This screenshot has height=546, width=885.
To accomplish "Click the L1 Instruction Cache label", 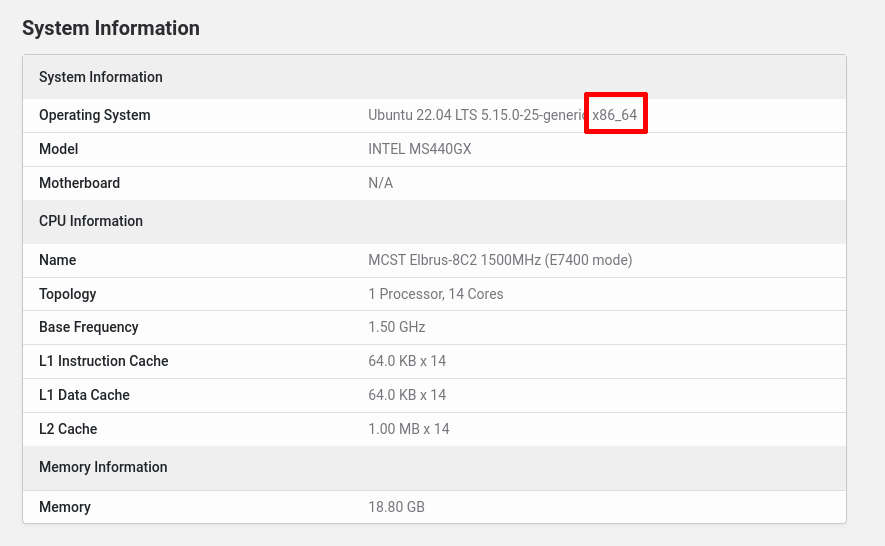I will (103, 361).
